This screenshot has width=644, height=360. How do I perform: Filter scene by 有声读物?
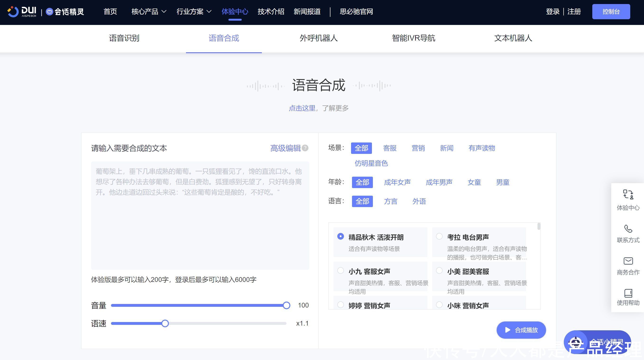(x=482, y=148)
